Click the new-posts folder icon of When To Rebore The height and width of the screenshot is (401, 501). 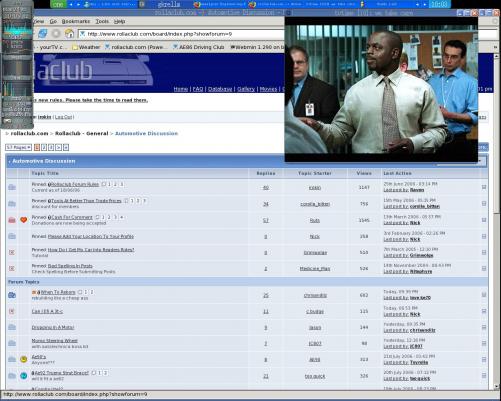(x=12, y=295)
